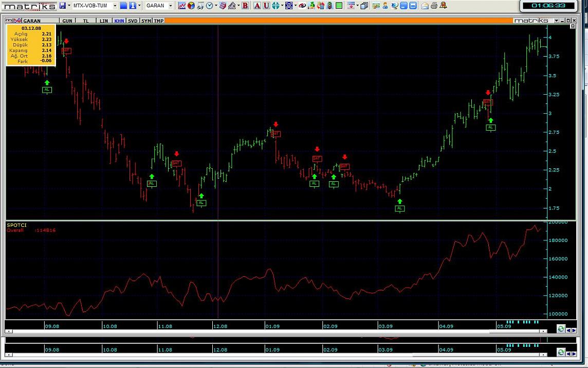Image resolution: width=588 pixels, height=368 pixels.
Task: Click the LIN scale button
Action: coord(104,21)
